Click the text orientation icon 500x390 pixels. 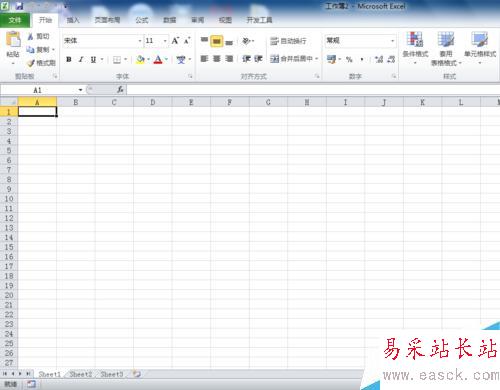click(246, 41)
